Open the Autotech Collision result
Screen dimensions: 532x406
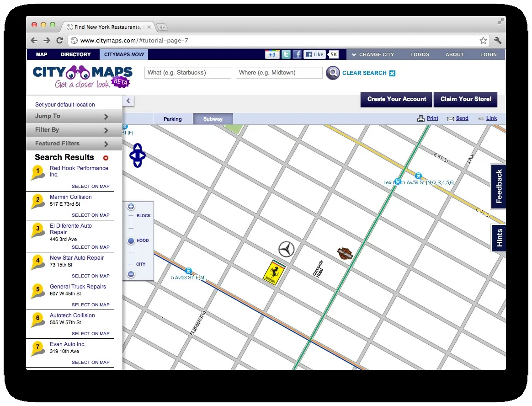coord(72,315)
